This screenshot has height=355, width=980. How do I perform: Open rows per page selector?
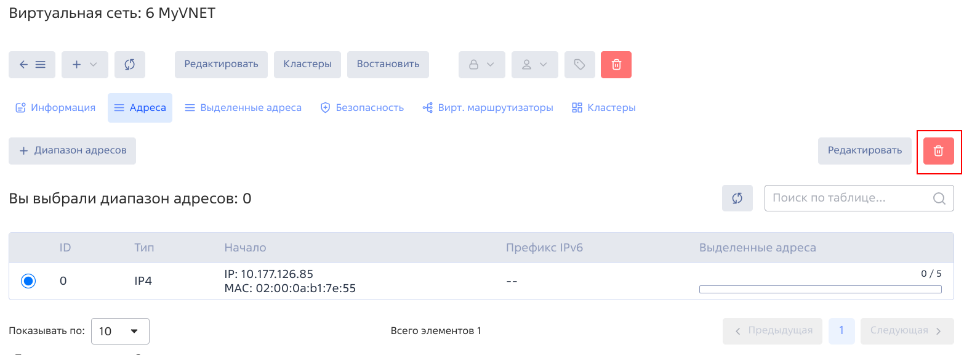[120, 332]
